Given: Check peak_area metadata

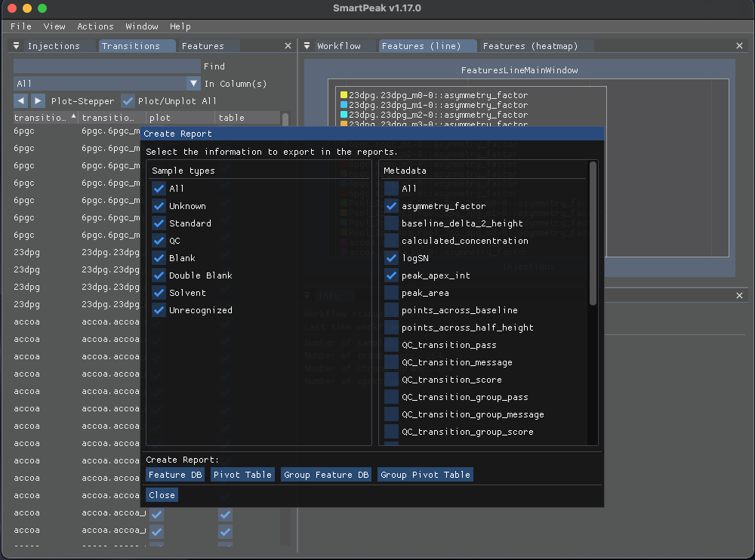Looking at the screenshot, I should click(x=391, y=293).
